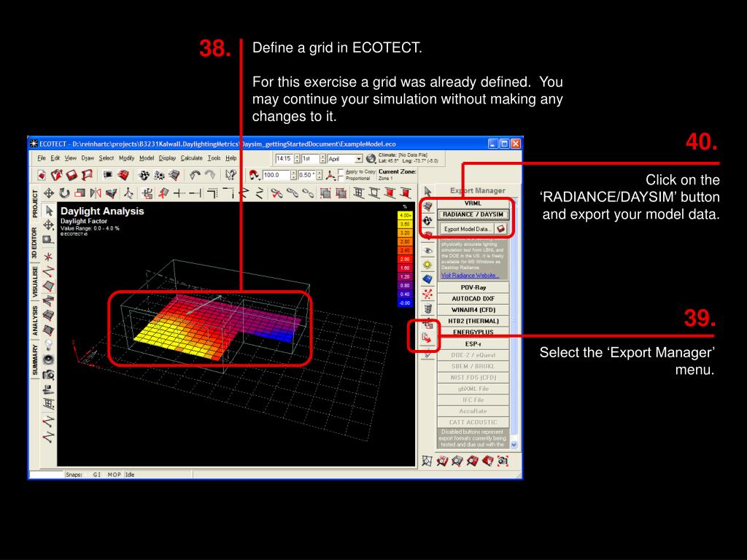Click the What's This help pointer icon
Image resolution: width=747 pixels, height=560 pixels.
coord(231,175)
